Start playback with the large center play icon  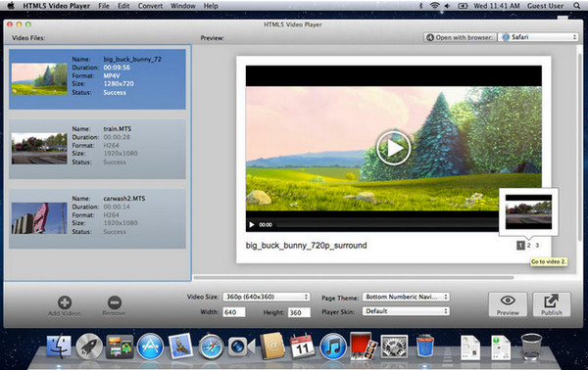coord(393,149)
